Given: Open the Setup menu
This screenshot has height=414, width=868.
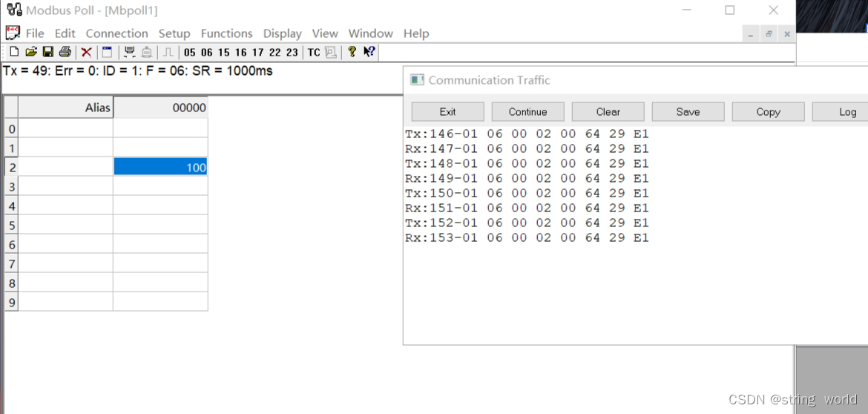Looking at the screenshot, I should point(174,34).
